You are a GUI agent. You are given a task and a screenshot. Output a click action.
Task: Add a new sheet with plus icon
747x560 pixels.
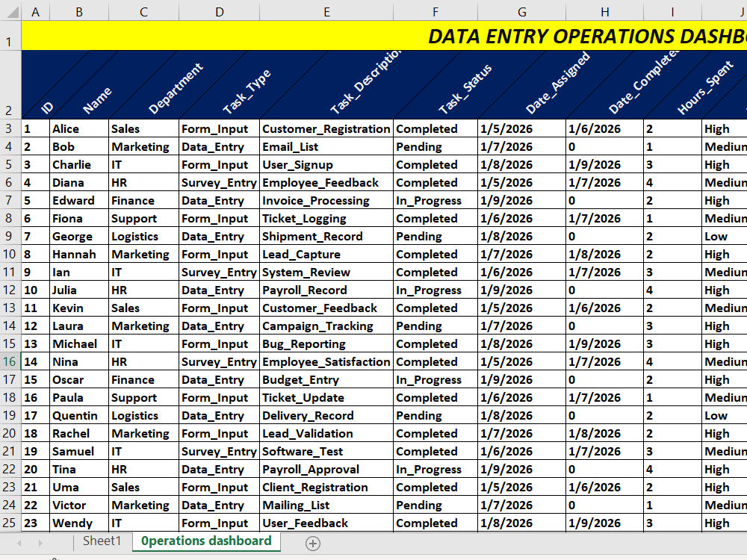(312, 544)
